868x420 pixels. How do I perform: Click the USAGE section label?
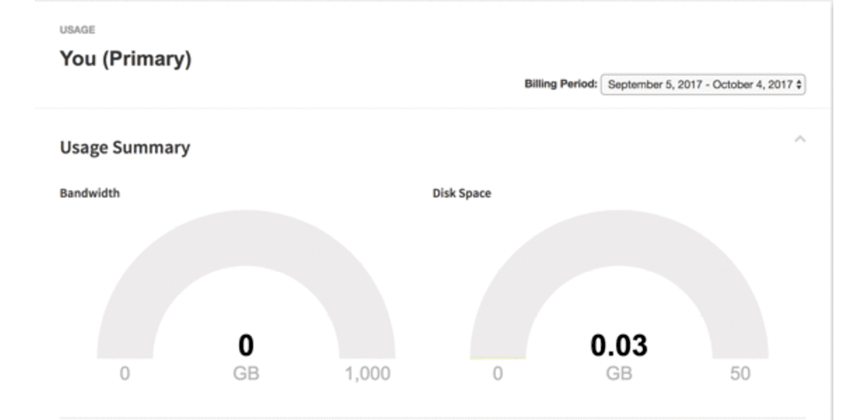click(x=76, y=30)
